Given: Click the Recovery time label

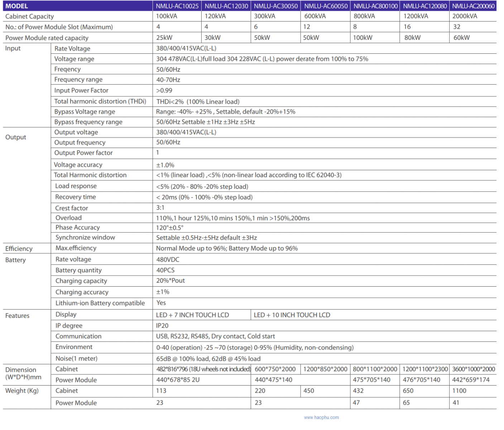Looking at the screenshot, I should (75, 197).
